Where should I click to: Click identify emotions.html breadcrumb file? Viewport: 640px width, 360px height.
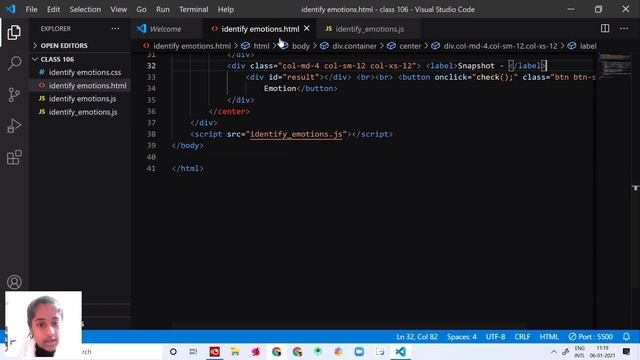192,46
